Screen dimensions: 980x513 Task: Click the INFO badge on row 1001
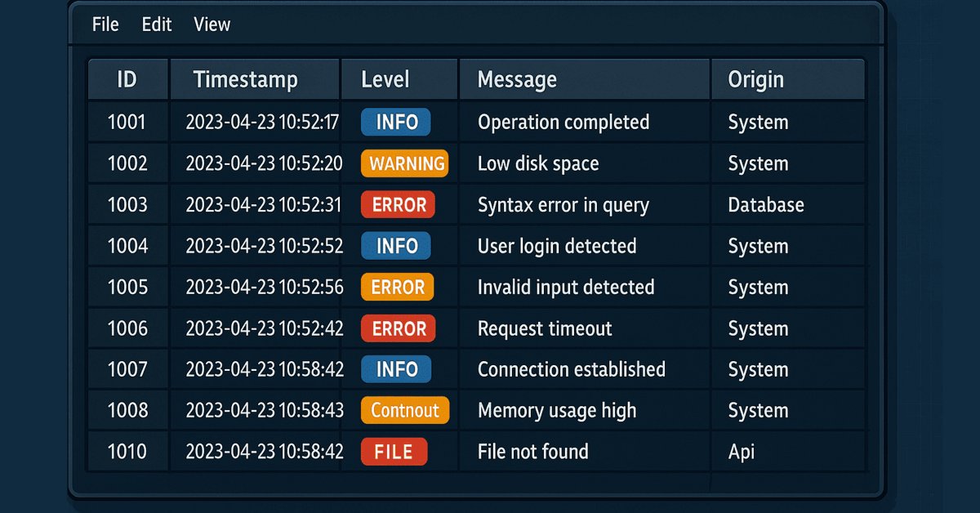click(x=396, y=122)
